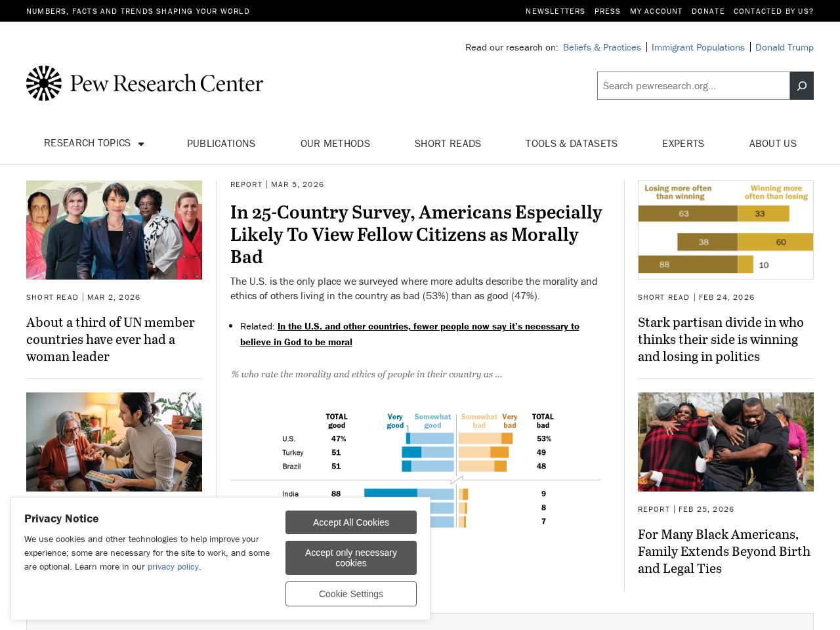Open the 25-Country Survey headline article

(416, 234)
